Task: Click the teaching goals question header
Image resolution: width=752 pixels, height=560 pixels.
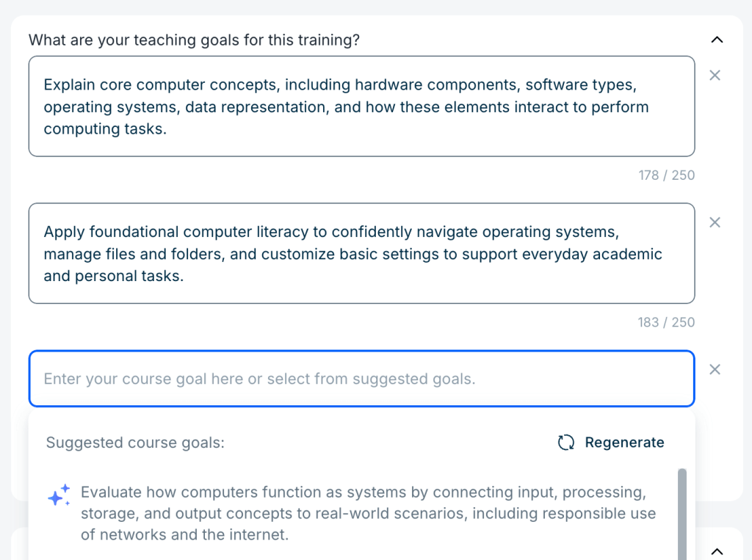Action: coord(194,40)
